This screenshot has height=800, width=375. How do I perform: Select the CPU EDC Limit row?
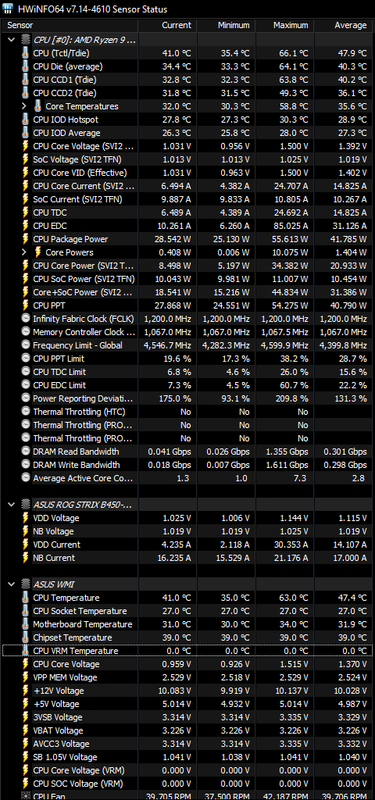[x=187, y=385]
